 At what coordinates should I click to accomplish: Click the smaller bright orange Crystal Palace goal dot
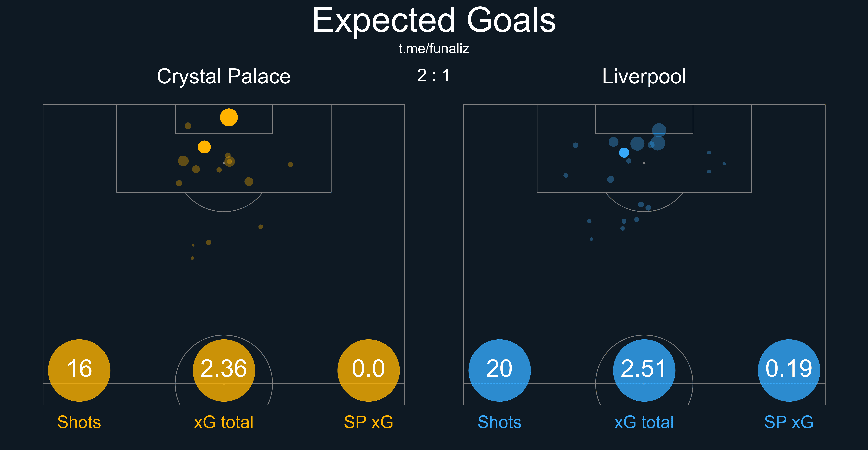click(x=204, y=147)
